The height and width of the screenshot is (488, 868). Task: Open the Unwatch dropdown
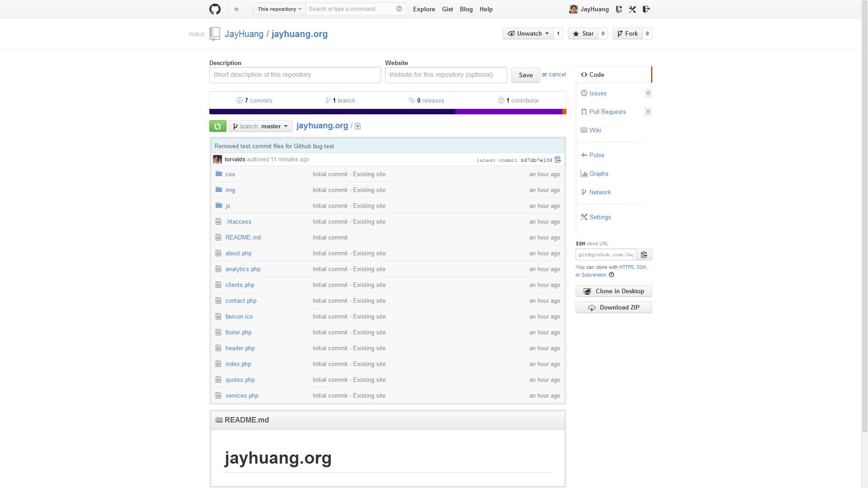(528, 33)
